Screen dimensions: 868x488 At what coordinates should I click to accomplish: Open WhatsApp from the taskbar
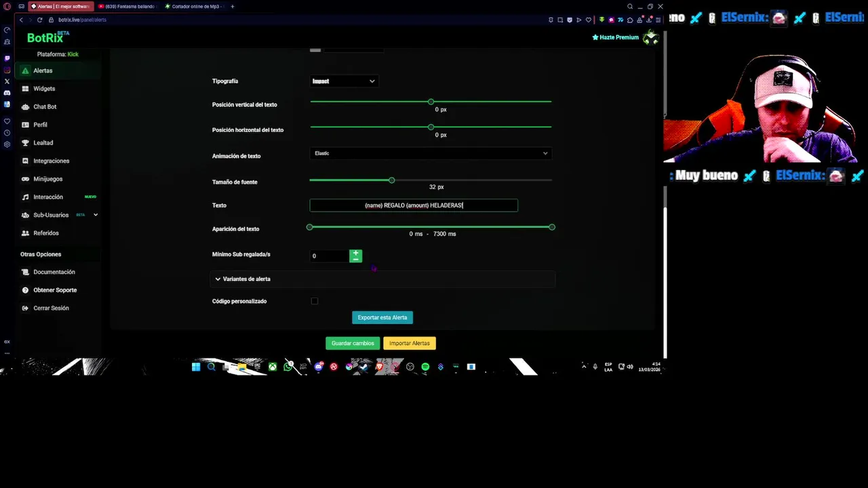pyautogui.click(x=288, y=367)
